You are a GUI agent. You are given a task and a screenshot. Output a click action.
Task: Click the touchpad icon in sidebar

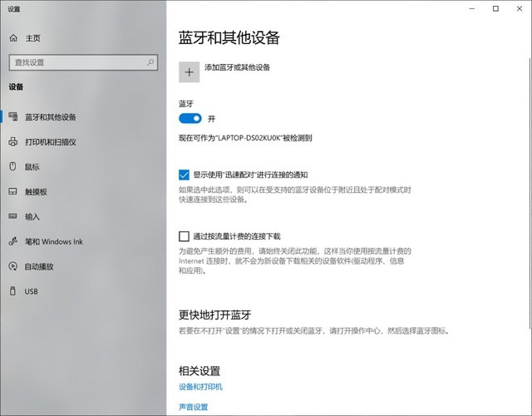pyautogui.click(x=12, y=191)
